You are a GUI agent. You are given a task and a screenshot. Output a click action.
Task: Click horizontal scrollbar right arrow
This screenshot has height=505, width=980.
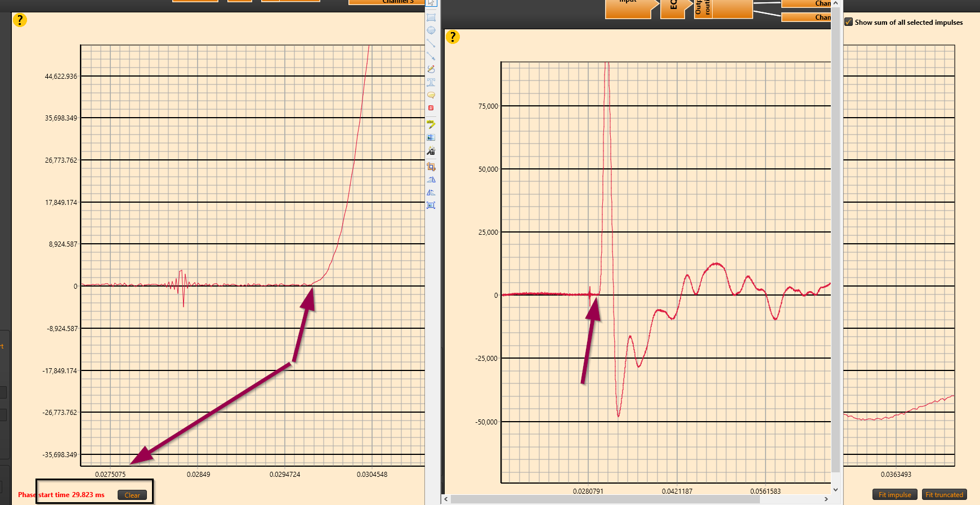click(826, 499)
